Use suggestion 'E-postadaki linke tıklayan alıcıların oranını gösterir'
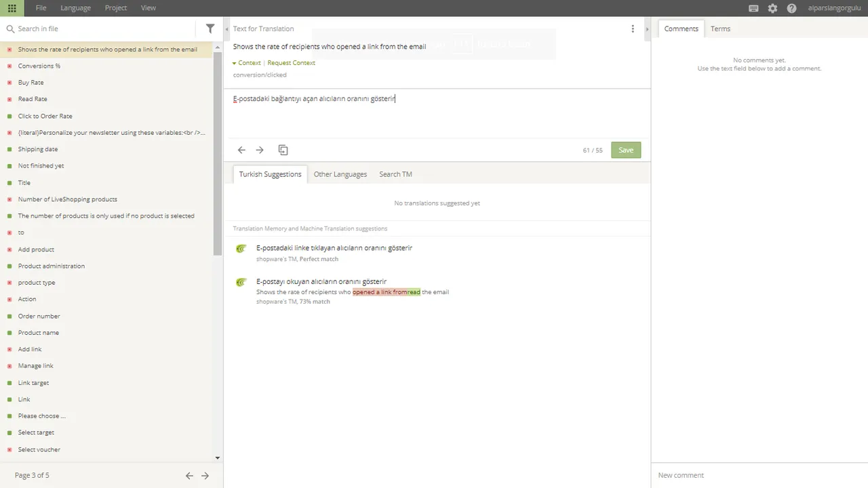This screenshot has width=868, height=488. (334, 248)
